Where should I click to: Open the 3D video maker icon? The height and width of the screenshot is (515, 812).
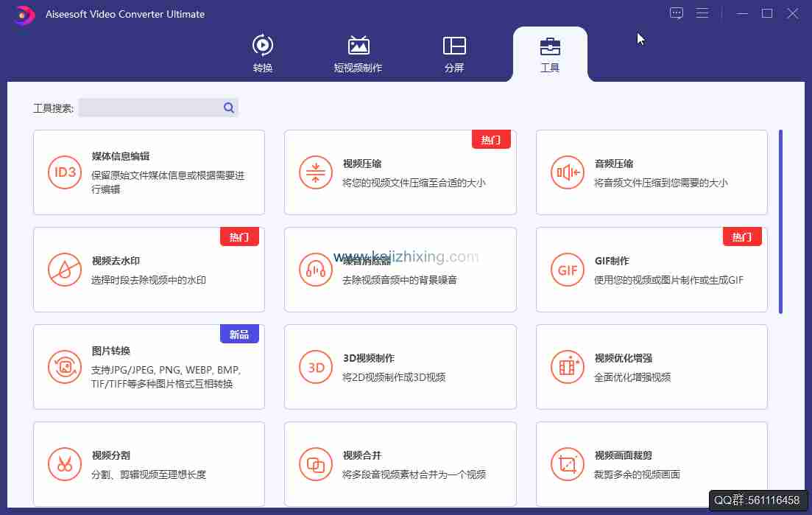(316, 367)
